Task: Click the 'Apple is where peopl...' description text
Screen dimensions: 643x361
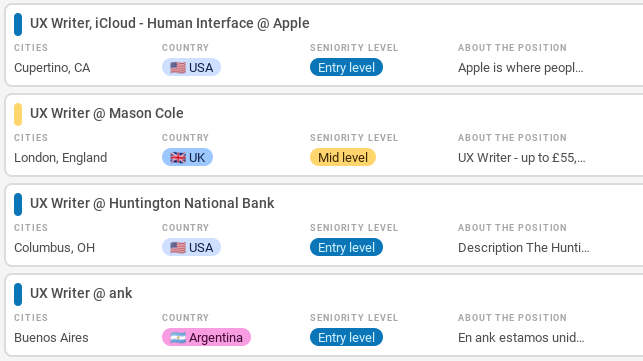Action: click(520, 68)
